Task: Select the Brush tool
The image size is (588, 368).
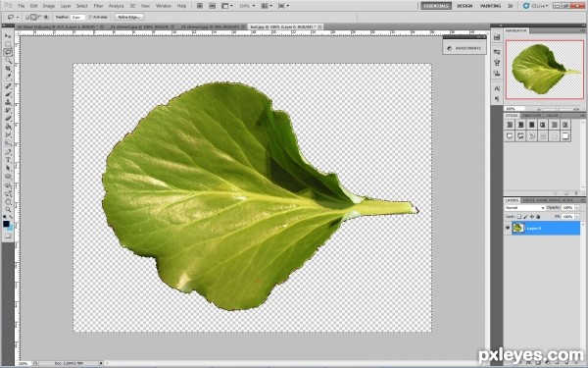Action: pos(8,94)
